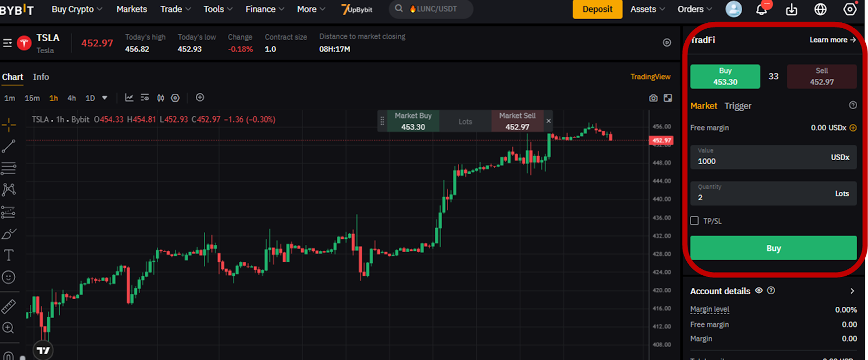Switch to the Info tab

click(x=41, y=77)
